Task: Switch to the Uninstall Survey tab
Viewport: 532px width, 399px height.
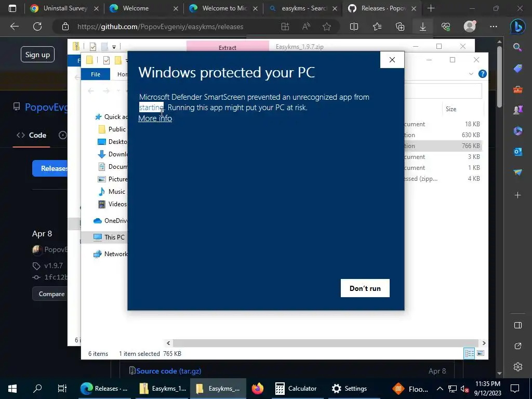Action: pyautogui.click(x=64, y=8)
